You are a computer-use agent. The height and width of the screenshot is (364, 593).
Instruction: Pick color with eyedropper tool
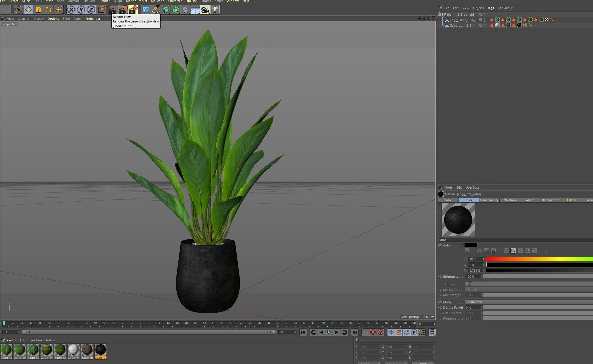tap(546, 251)
